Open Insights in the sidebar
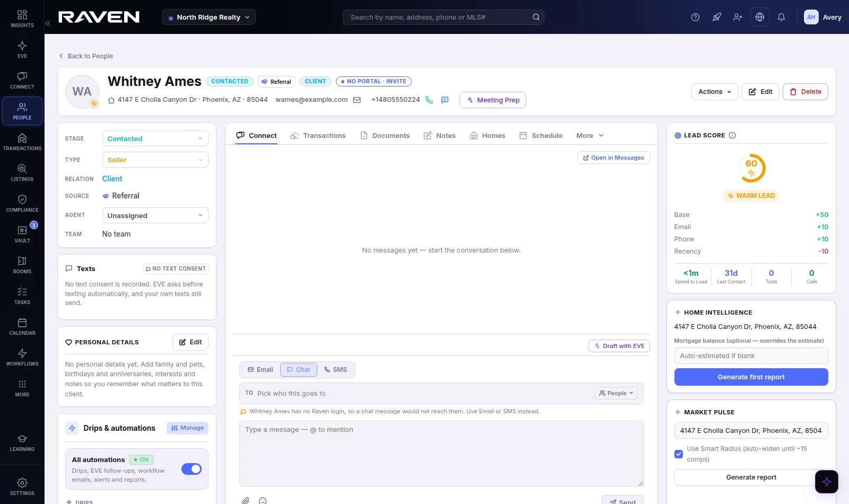This screenshot has width=849, height=504. [22, 19]
